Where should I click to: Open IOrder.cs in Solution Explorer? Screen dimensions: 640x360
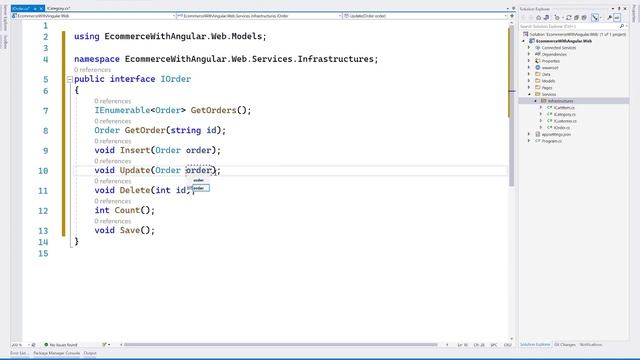click(x=558, y=128)
